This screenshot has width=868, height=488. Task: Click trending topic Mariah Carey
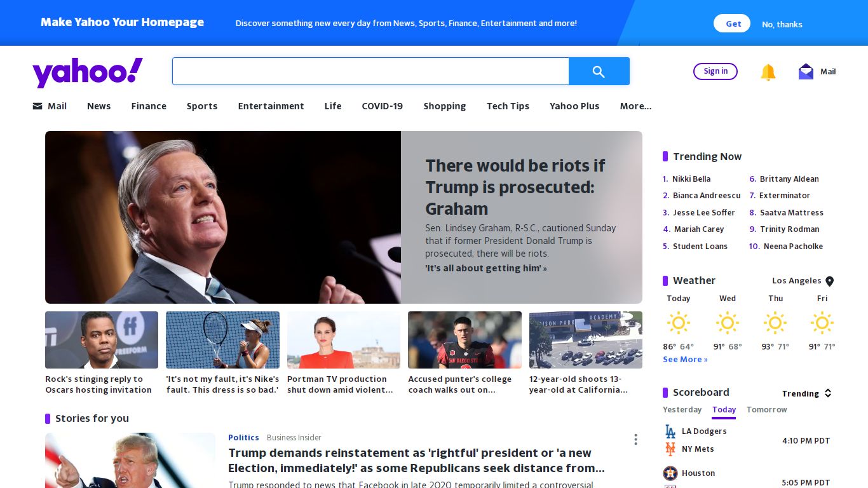point(699,229)
